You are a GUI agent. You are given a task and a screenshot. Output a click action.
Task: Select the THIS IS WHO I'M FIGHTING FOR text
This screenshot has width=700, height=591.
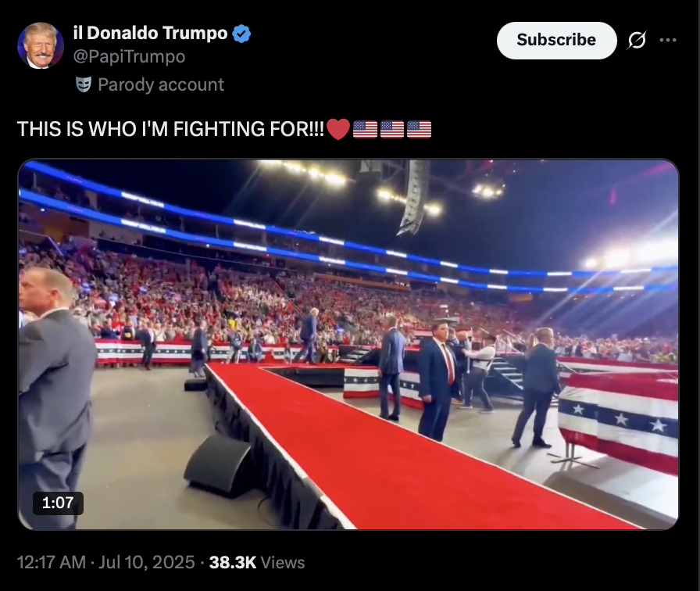(170, 130)
